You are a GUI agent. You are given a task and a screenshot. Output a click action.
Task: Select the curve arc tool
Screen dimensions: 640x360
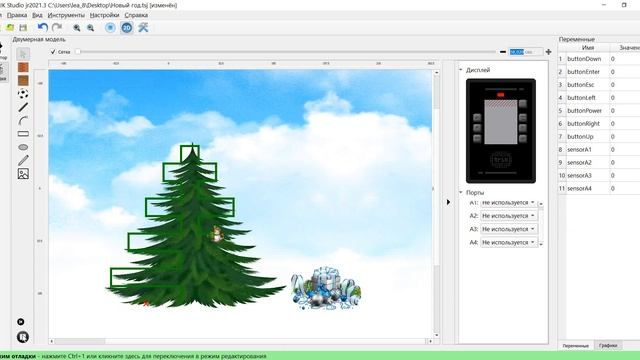pyautogui.click(x=23, y=120)
